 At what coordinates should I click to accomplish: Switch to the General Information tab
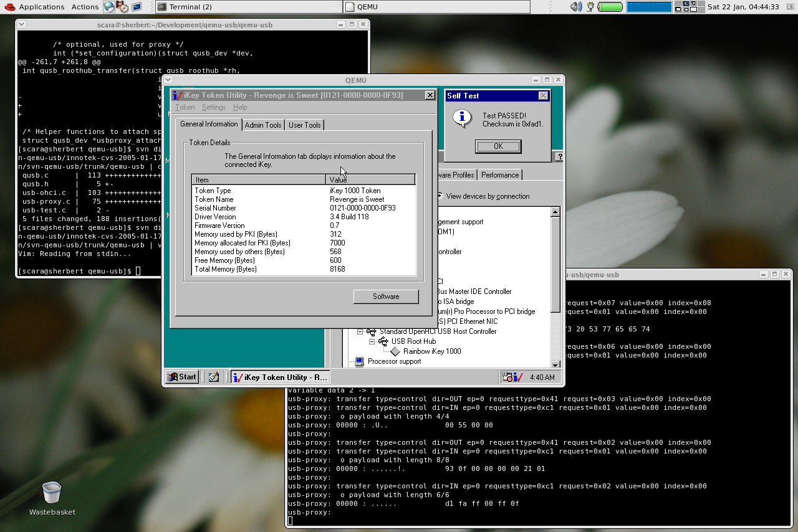(x=209, y=124)
